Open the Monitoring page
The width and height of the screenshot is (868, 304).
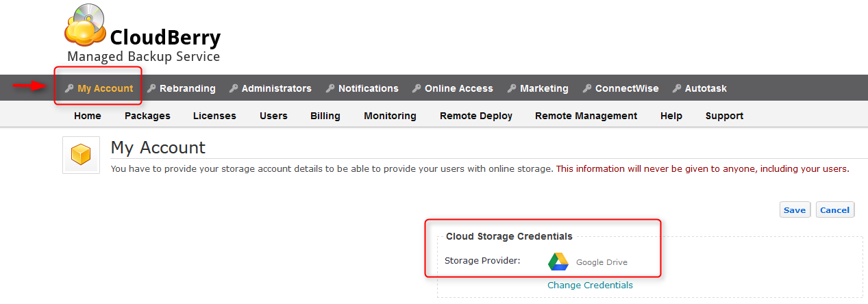point(390,116)
